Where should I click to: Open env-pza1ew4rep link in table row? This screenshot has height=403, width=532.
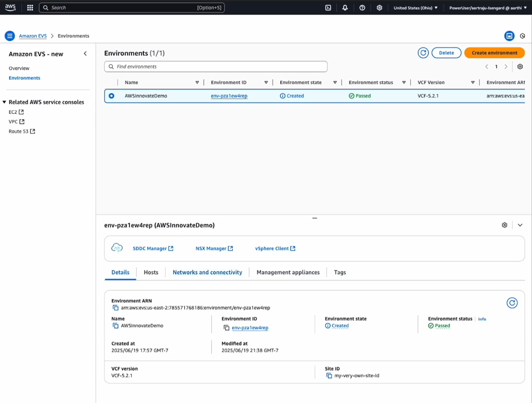[229, 96]
